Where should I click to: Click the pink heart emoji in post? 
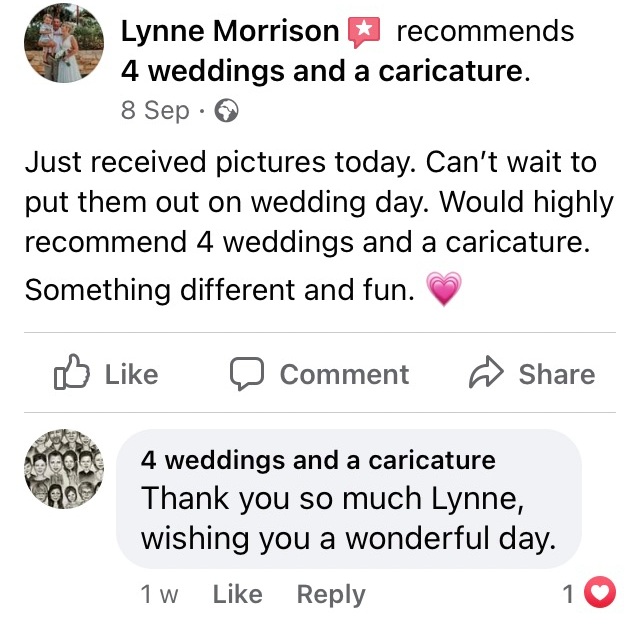(443, 291)
